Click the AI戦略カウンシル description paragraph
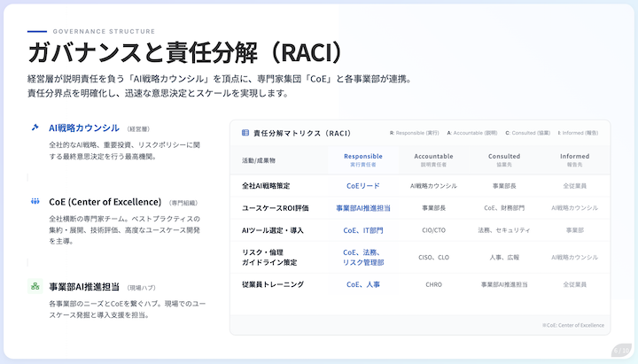Viewport: 638px width, 364px height. pos(125,151)
